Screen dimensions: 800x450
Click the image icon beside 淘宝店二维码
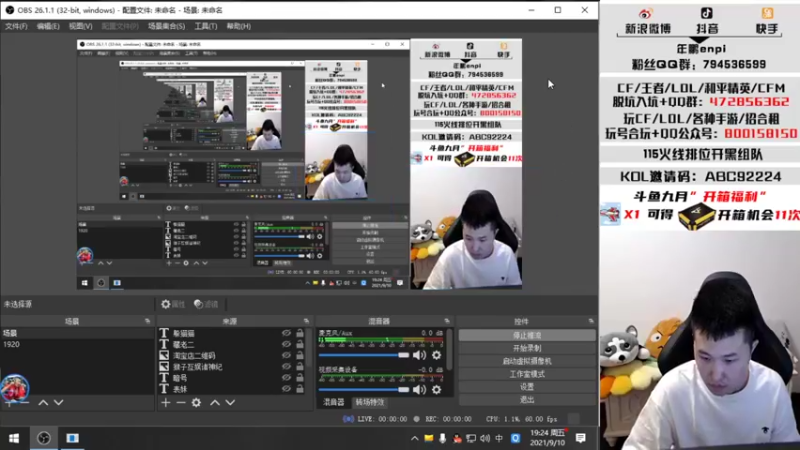(164, 356)
